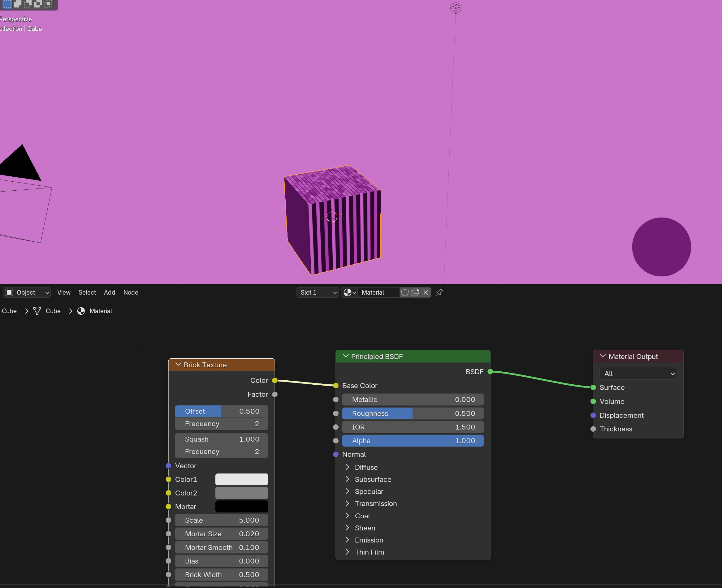This screenshot has width=722, height=588.
Task: Select the Intersect selection mode icon
Action: (48, 4)
